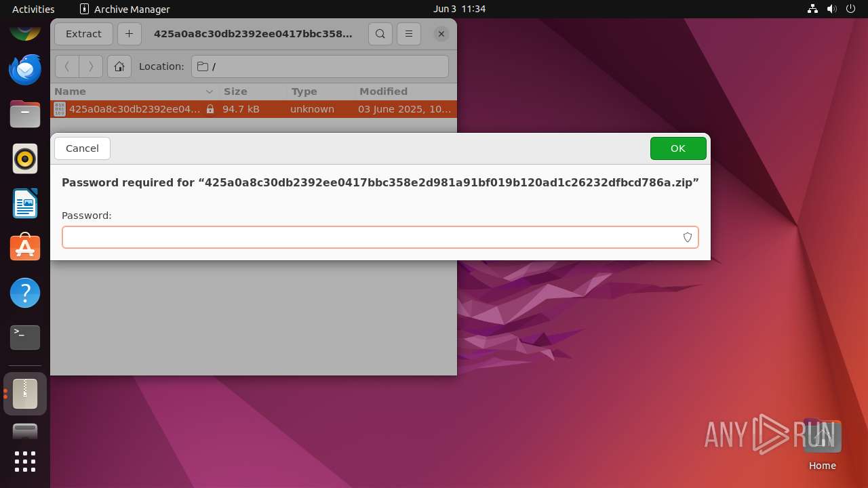Go back with the left arrow
The height and width of the screenshot is (488, 868).
tap(66, 66)
